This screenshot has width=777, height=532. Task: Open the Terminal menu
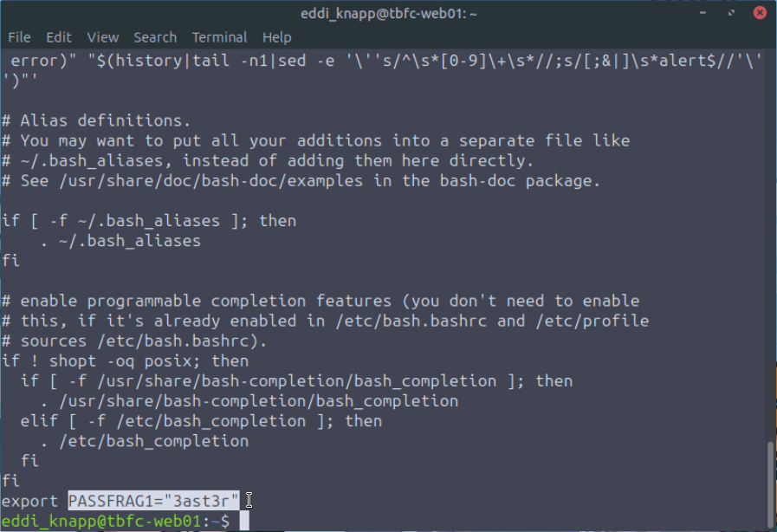219,37
